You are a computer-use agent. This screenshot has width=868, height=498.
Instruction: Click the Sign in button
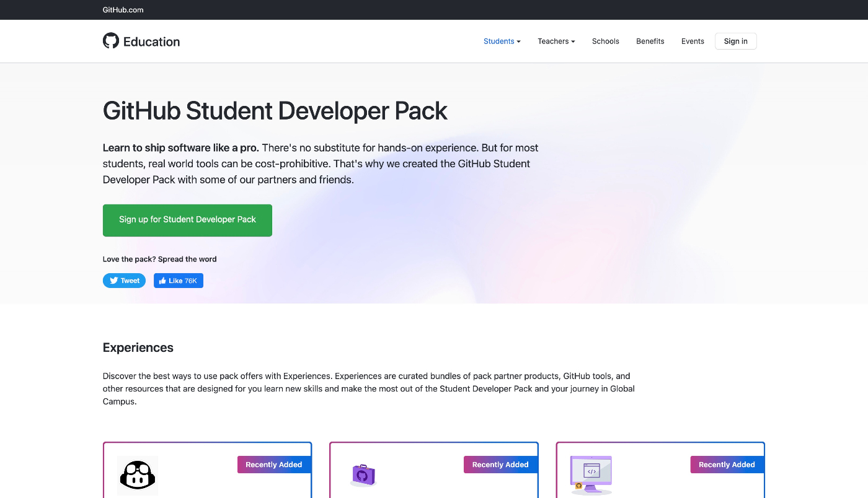point(736,41)
